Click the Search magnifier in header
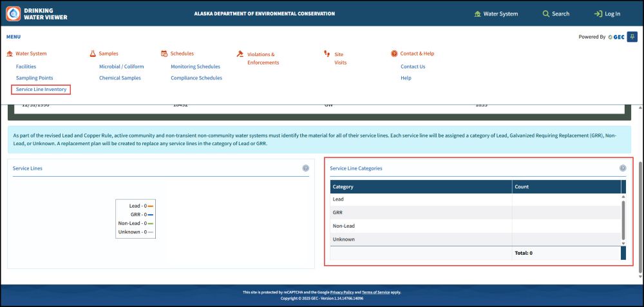The height and width of the screenshot is (307, 644). [x=546, y=14]
